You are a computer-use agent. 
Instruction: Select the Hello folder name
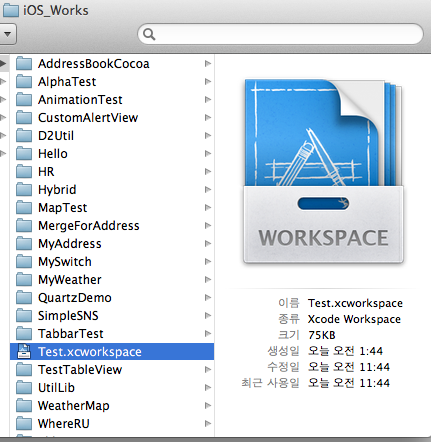(53, 154)
